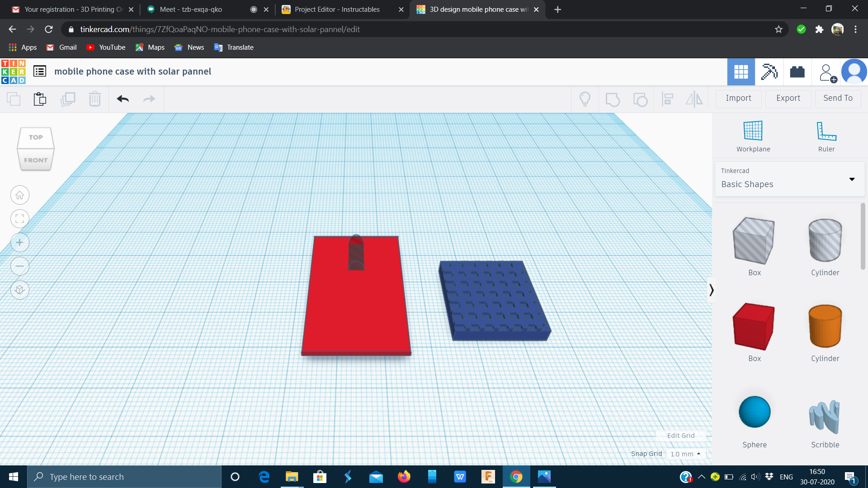The height and width of the screenshot is (488, 868).
Task: Click the Home view icon
Action: (20, 195)
